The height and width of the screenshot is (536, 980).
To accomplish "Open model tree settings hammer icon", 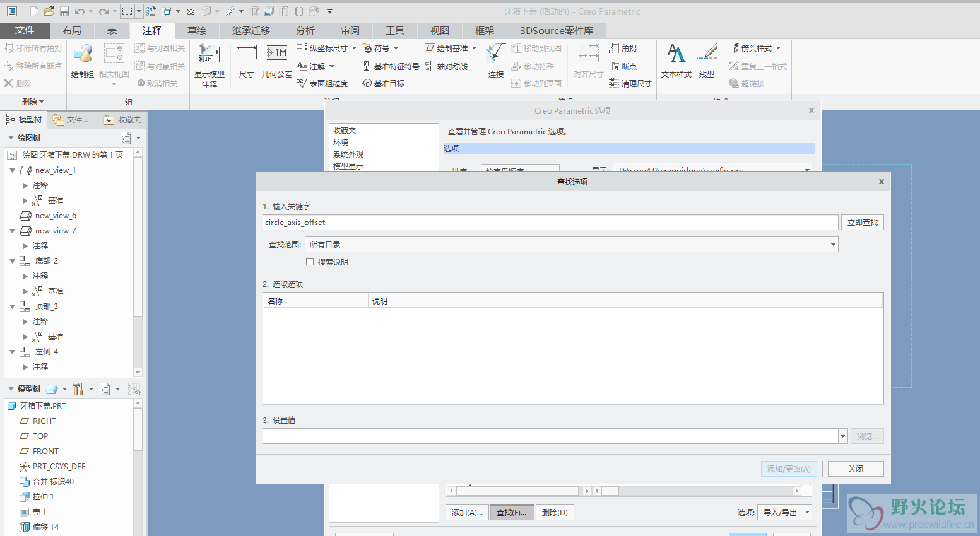I will pyautogui.click(x=78, y=389).
